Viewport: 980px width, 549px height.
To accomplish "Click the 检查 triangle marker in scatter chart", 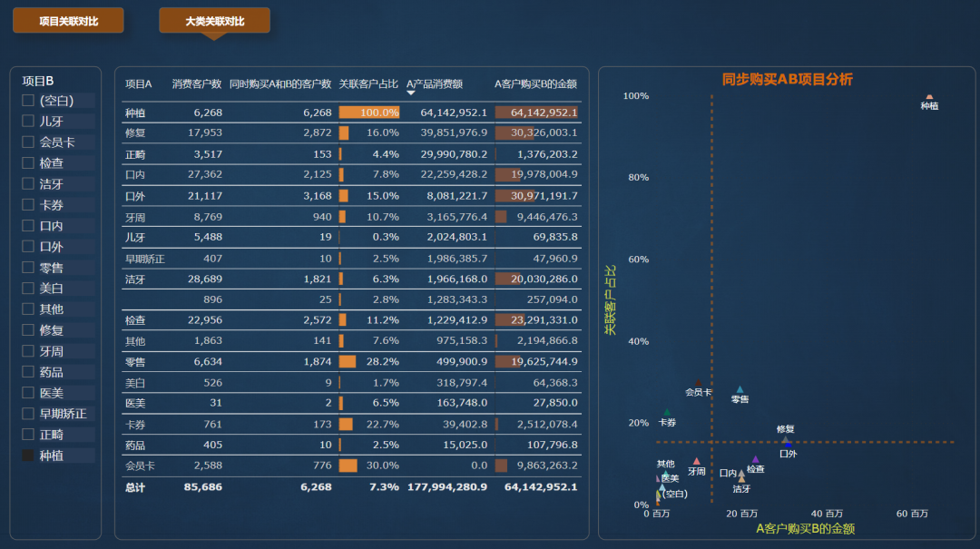I will (x=756, y=459).
